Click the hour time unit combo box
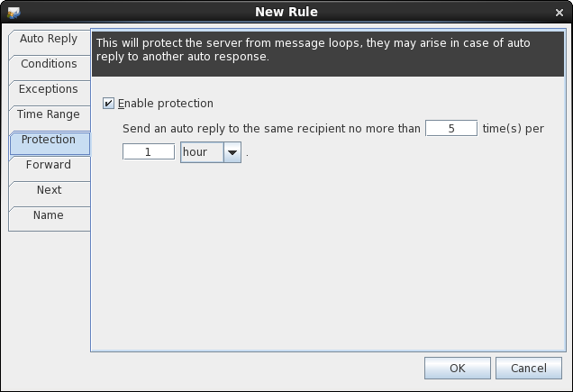The height and width of the screenshot is (392, 573). tap(202, 152)
